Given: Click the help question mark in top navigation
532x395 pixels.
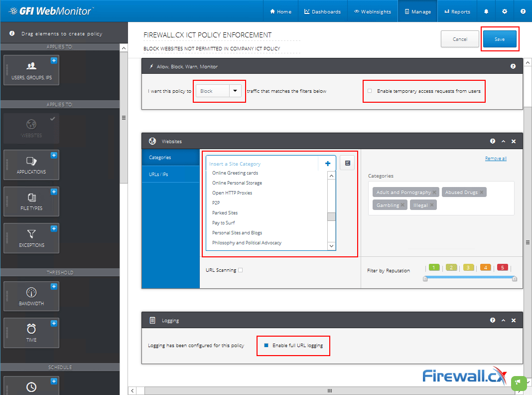Looking at the screenshot, I should [x=523, y=11].
